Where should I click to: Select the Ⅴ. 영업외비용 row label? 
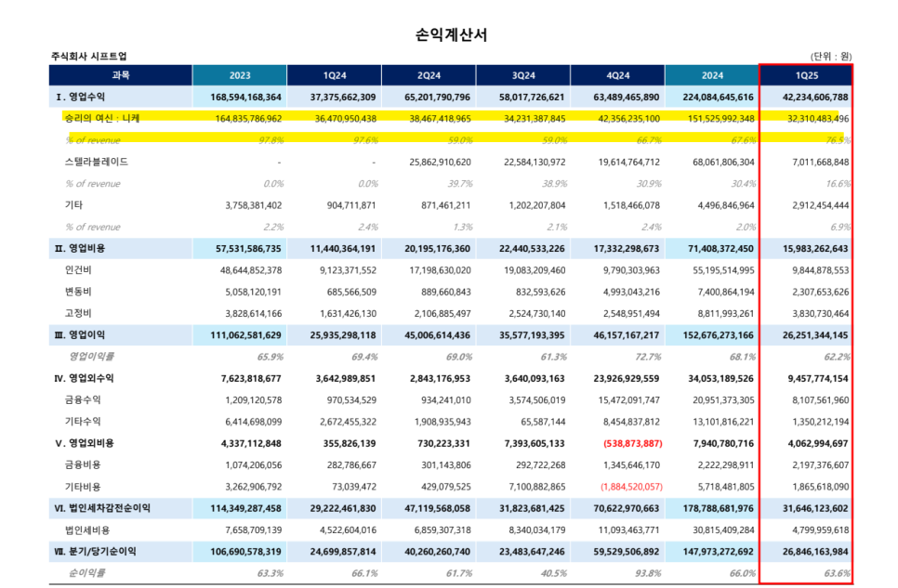[x=85, y=443]
